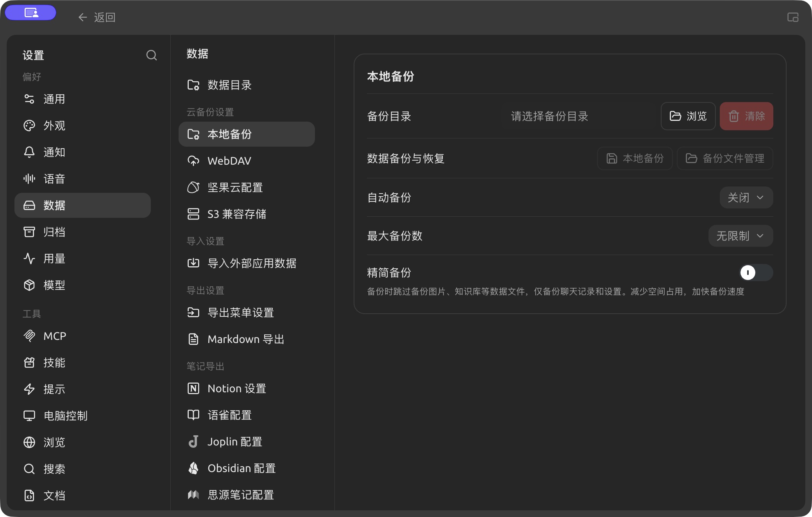Open 语雀配置 settings

(x=247, y=415)
